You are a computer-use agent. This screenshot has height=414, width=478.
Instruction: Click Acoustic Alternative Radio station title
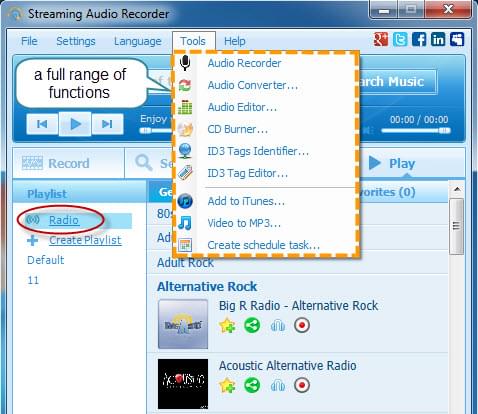pos(287,366)
